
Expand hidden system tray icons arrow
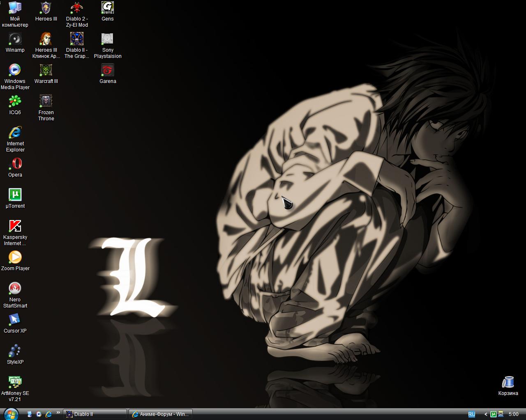tap(486, 414)
